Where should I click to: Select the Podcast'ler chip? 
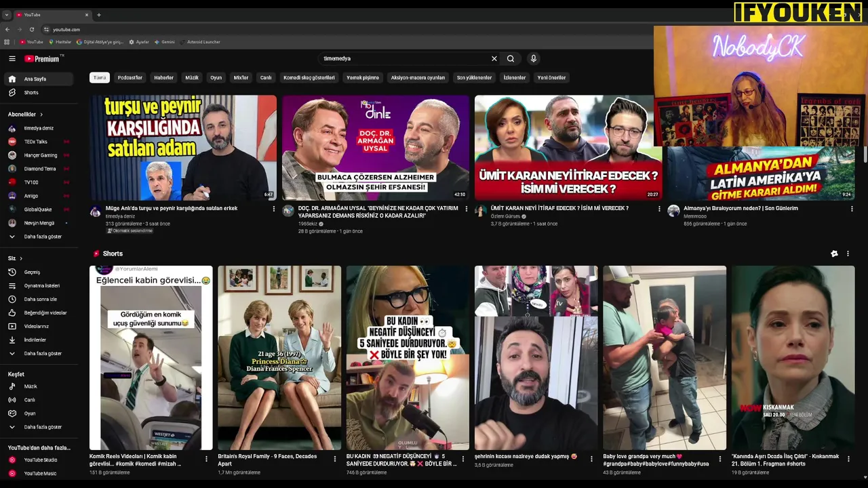point(130,78)
